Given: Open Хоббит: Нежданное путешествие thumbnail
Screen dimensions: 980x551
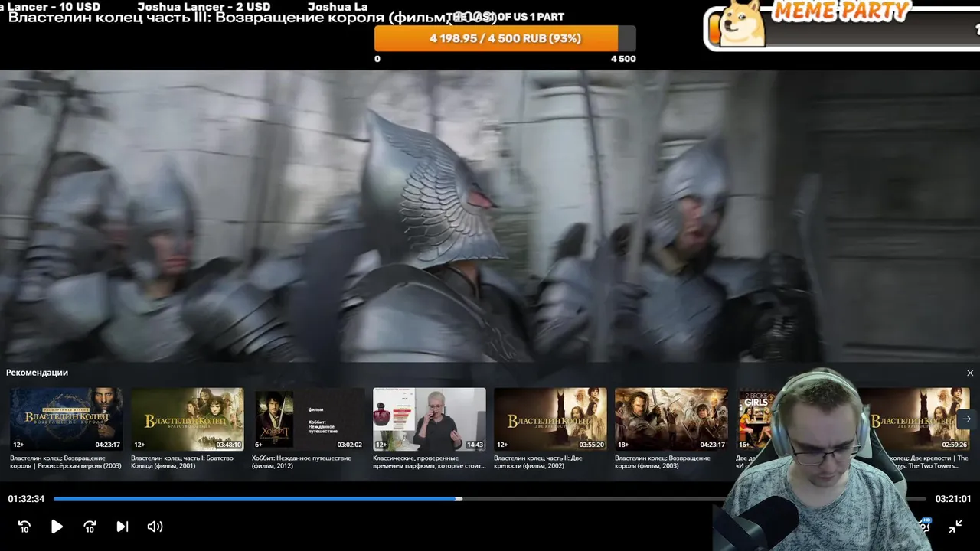Looking at the screenshot, I should (309, 419).
